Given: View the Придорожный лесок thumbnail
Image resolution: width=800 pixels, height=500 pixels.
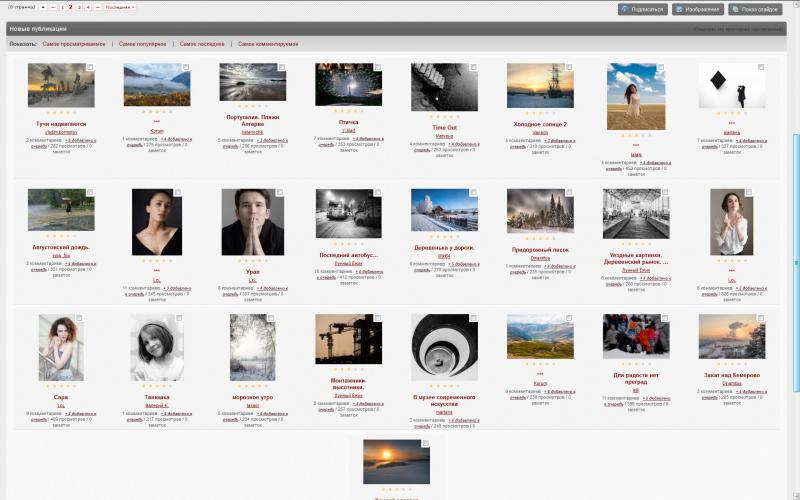Looking at the screenshot, I should (540, 211).
